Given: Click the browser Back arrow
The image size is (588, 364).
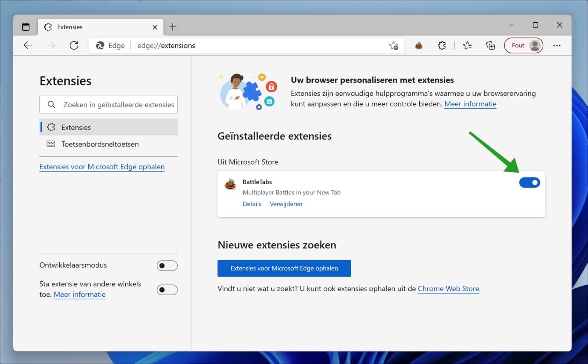Looking at the screenshot, I should (28, 45).
